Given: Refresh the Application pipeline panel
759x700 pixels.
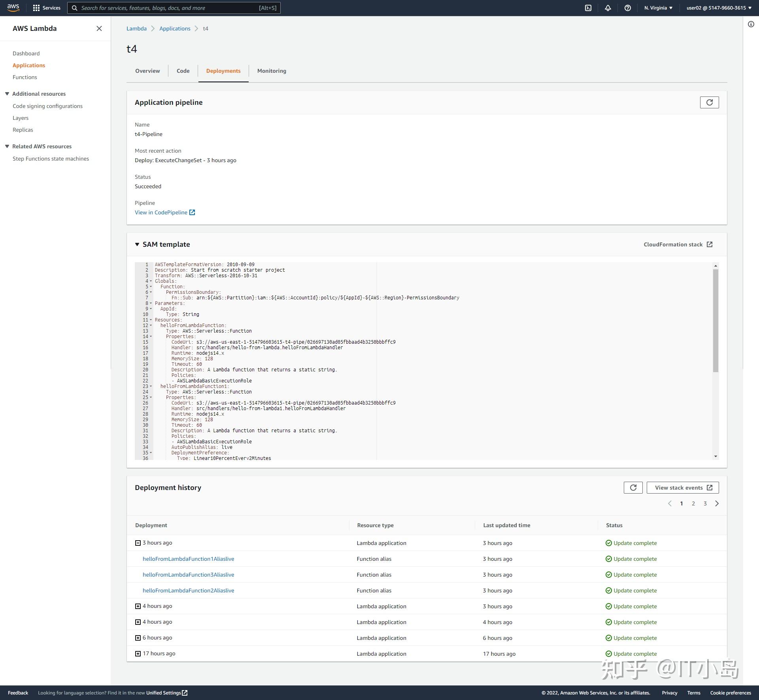Looking at the screenshot, I should 709,102.
